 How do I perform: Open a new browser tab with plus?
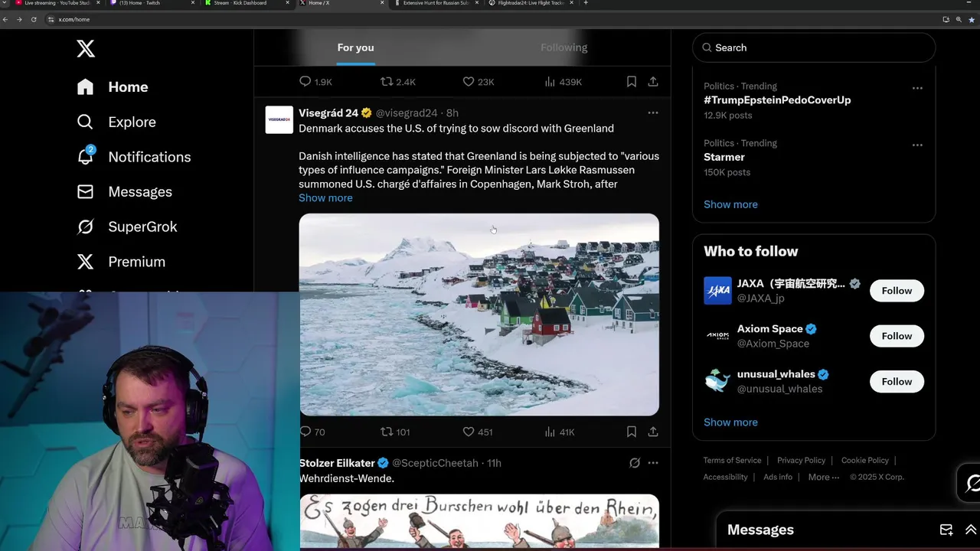[x=586, y=3]
